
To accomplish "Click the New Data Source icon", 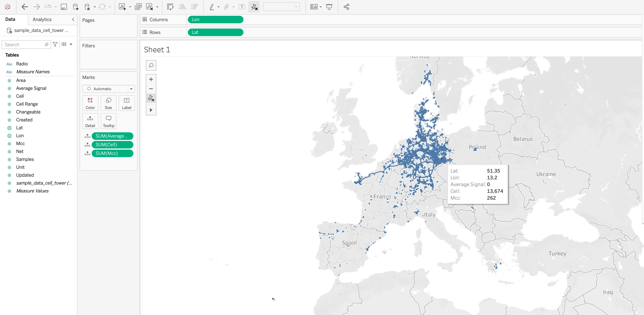I will pyautogui.click(x=76, y=7).
